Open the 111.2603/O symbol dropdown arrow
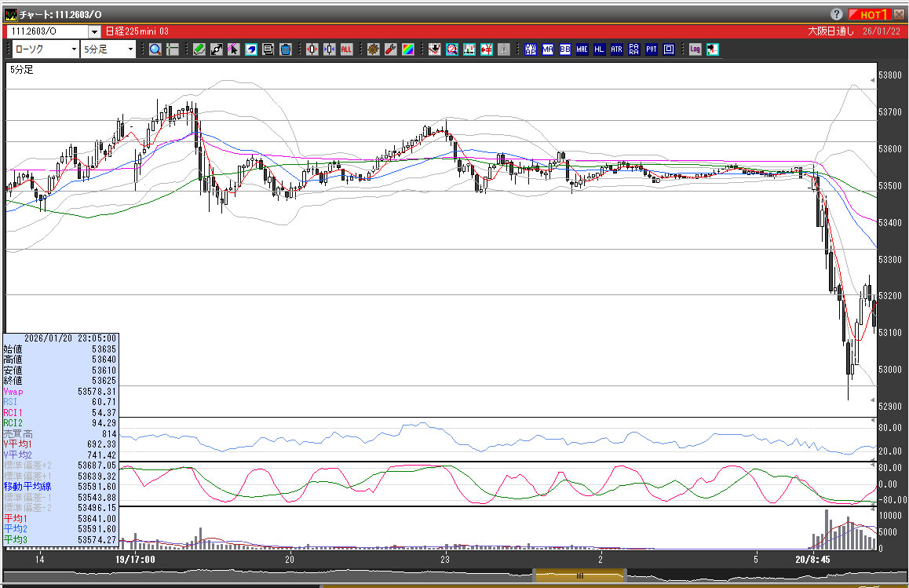The height and width of the screenshot is (588, 909). coord(94,31)
